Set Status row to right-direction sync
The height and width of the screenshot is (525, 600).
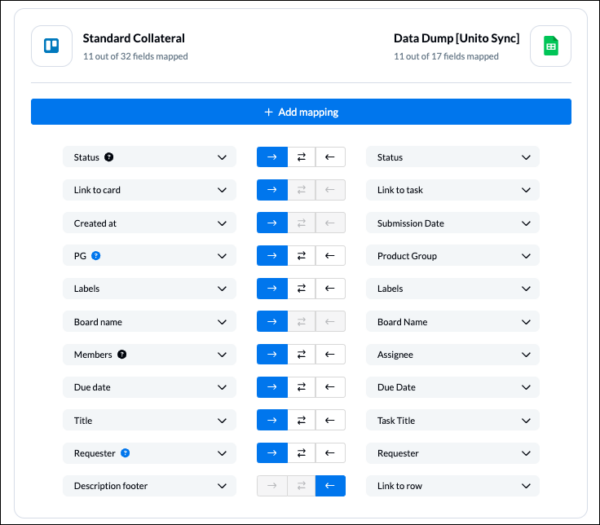coord(272,157)
